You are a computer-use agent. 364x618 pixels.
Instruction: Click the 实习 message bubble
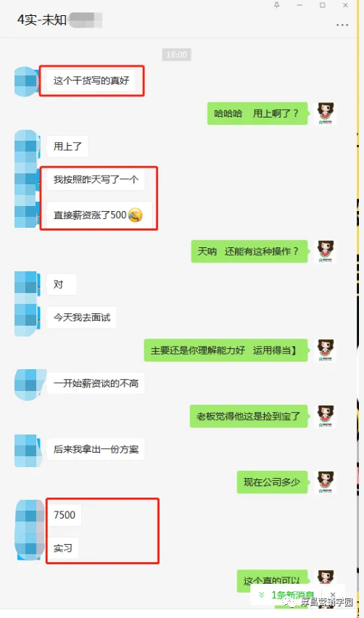click(62, 548)
